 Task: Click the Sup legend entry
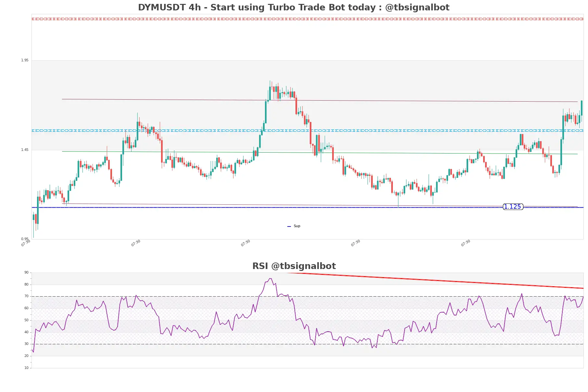point(294,226)
